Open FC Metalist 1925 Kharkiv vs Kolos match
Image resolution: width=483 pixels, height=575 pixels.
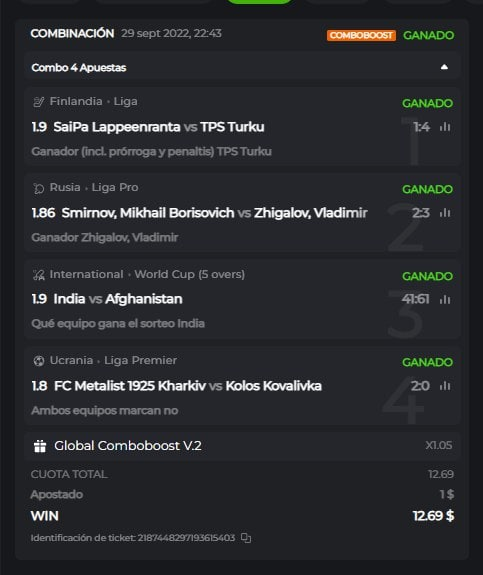click(188, 386)
